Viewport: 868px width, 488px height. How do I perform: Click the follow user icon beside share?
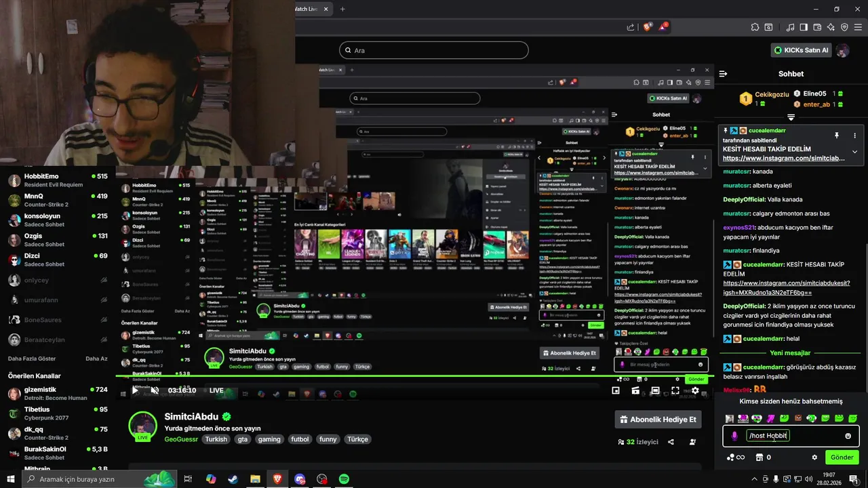(x=692, y=442)
